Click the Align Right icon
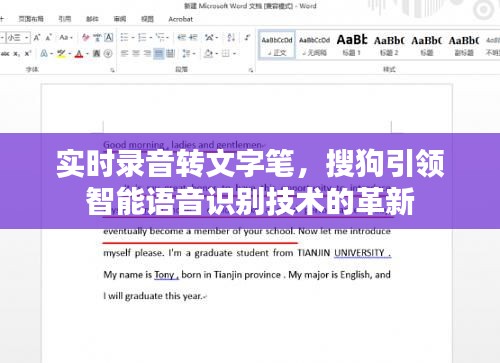The width and height of the screenshot is (500, 363). [x=147, y=53]
